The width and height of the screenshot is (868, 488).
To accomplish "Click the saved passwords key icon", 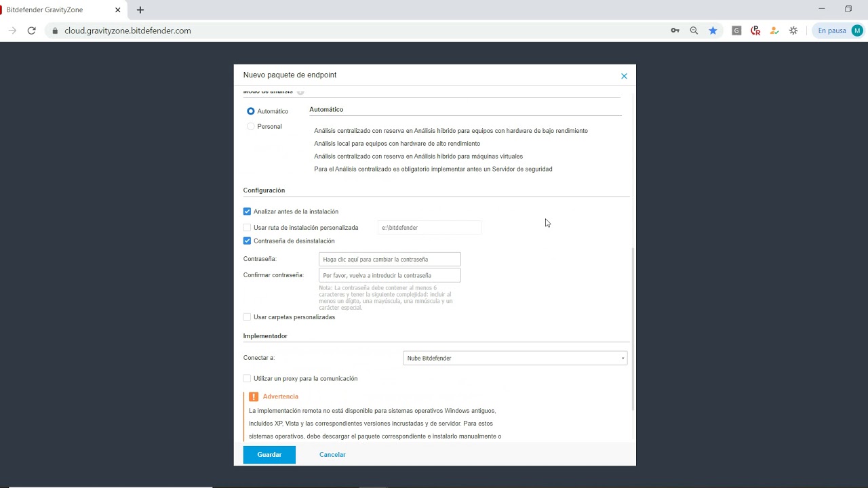I will [x=675, y=30].
